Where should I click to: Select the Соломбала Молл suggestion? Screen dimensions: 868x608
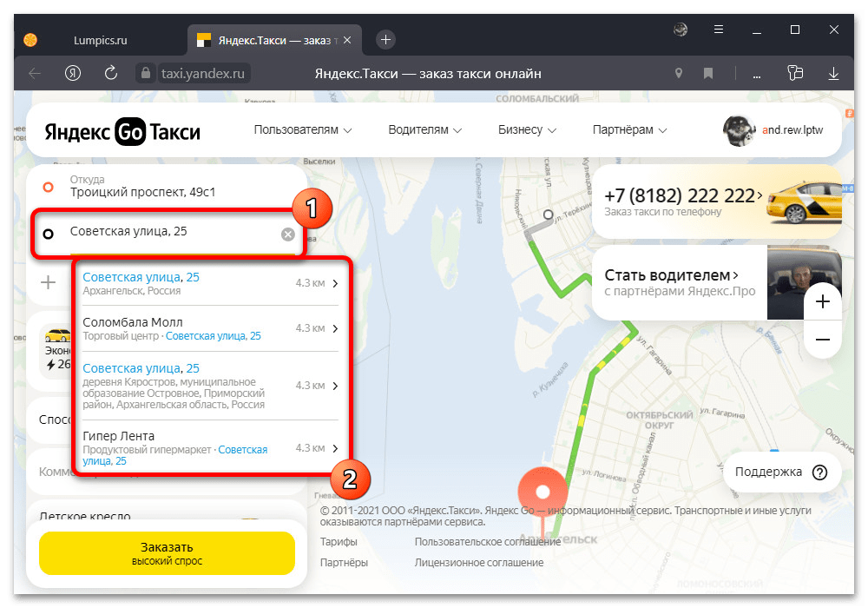click(x=210, y=328)
